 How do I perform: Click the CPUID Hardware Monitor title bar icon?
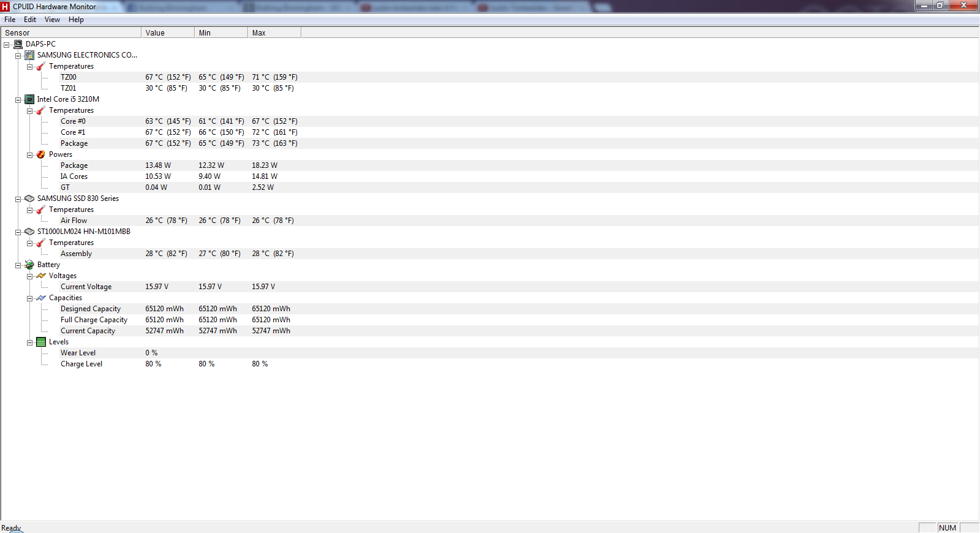(x=6, y=7)
